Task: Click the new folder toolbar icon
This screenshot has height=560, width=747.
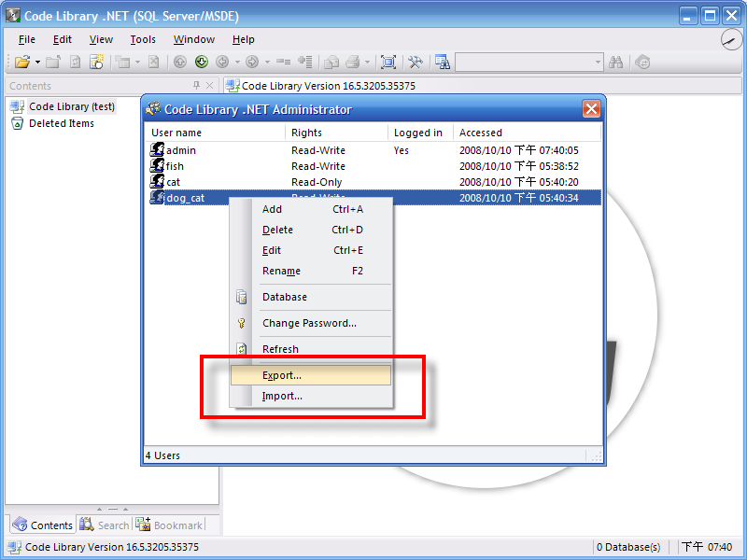Action: pos(53,62)
